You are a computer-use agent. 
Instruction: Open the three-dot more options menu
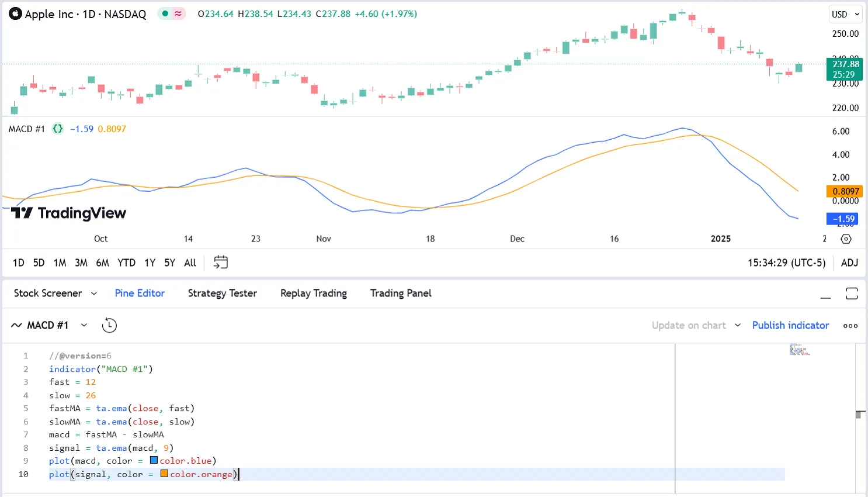tap(850, 326)
